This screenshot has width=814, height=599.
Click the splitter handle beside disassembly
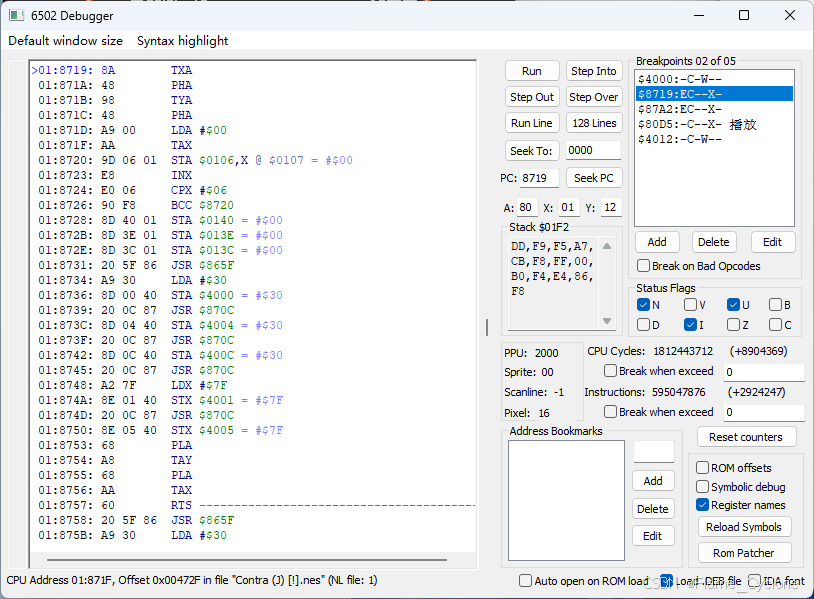pos(487,327)
